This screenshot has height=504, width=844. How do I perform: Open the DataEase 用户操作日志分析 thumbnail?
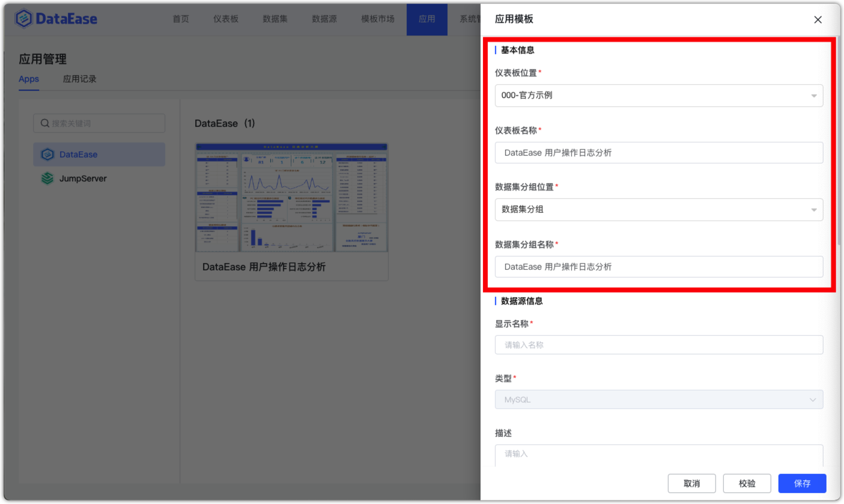[x=292, y=197]
